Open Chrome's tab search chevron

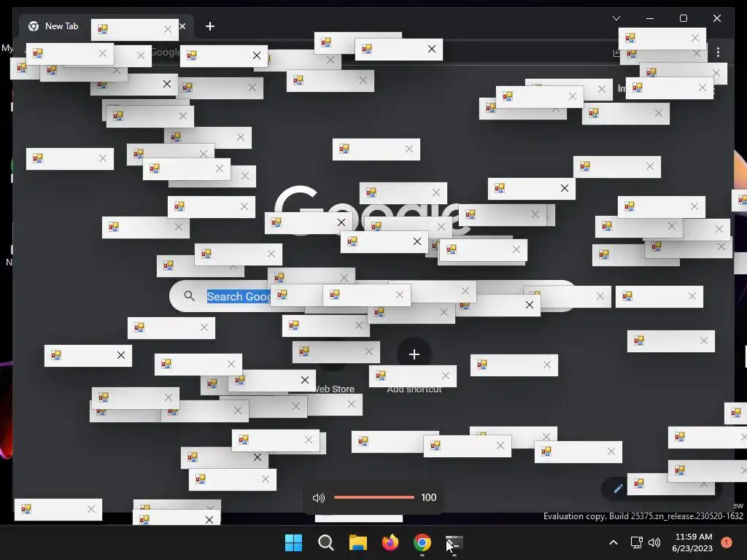coord(616,18)
